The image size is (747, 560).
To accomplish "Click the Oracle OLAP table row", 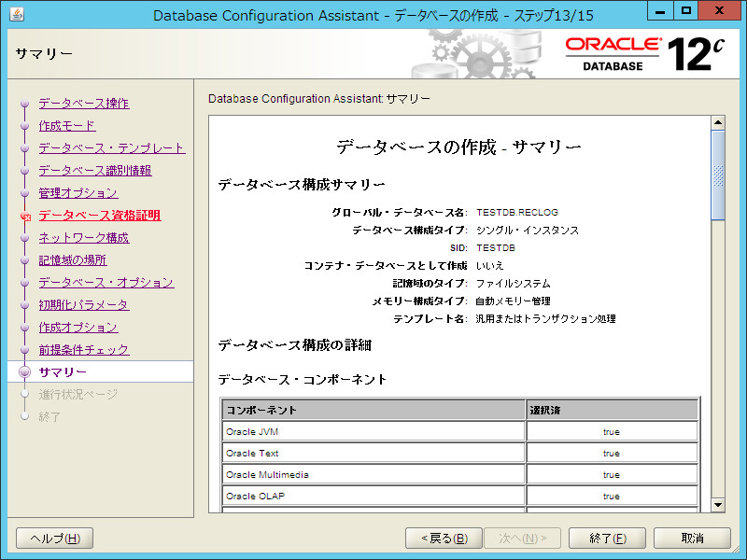I will pos(459,496).
